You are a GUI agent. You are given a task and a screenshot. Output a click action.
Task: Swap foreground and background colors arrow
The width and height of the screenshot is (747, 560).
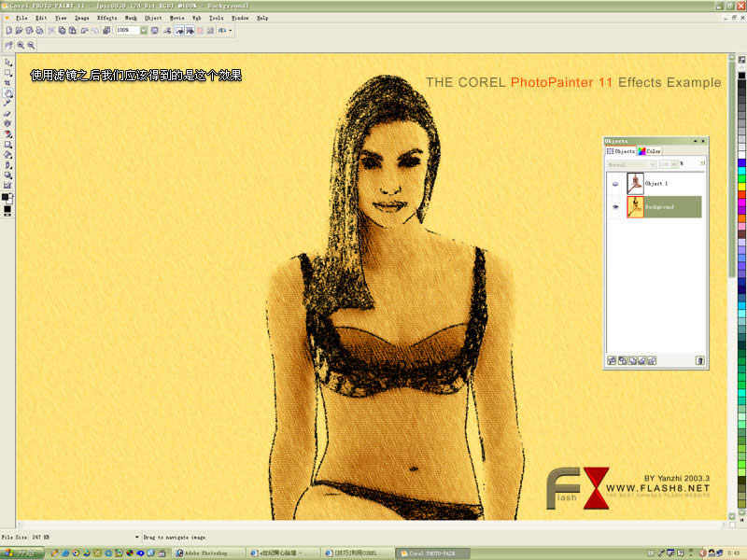[11, 195]
